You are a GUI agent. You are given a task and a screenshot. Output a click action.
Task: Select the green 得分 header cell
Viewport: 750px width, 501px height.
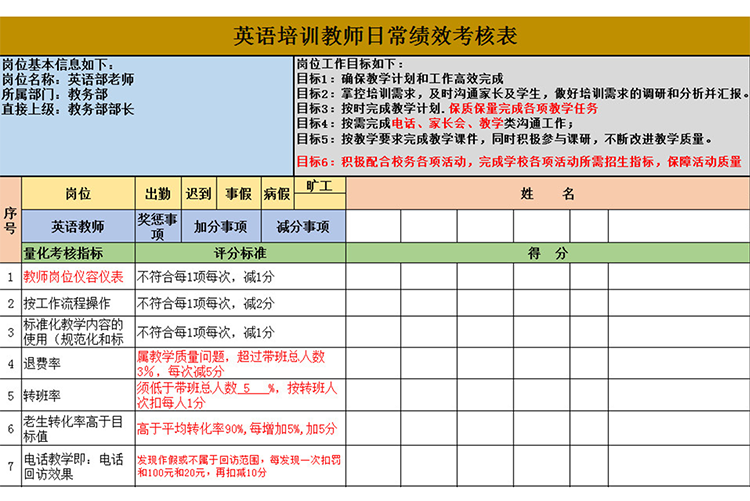click(547, 253)
